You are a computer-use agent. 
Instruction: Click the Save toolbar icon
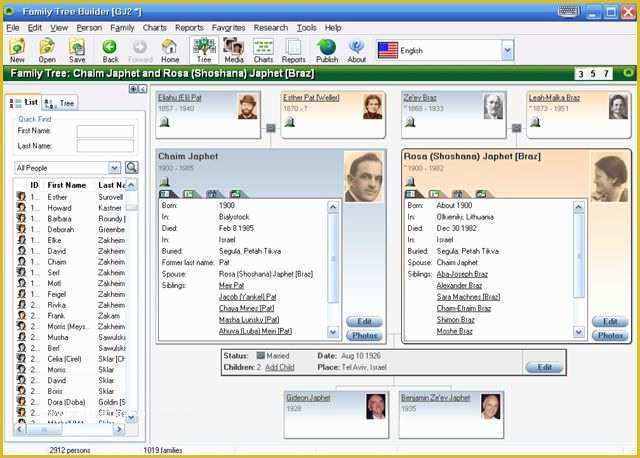[77, 50]
